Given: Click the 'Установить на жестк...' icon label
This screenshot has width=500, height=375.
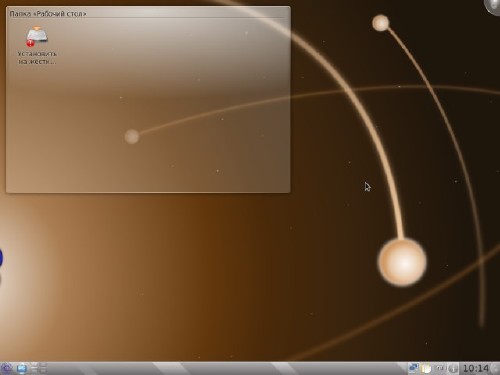Looking at the screenshot, I should pyautogui.click(x=37, y=58).
